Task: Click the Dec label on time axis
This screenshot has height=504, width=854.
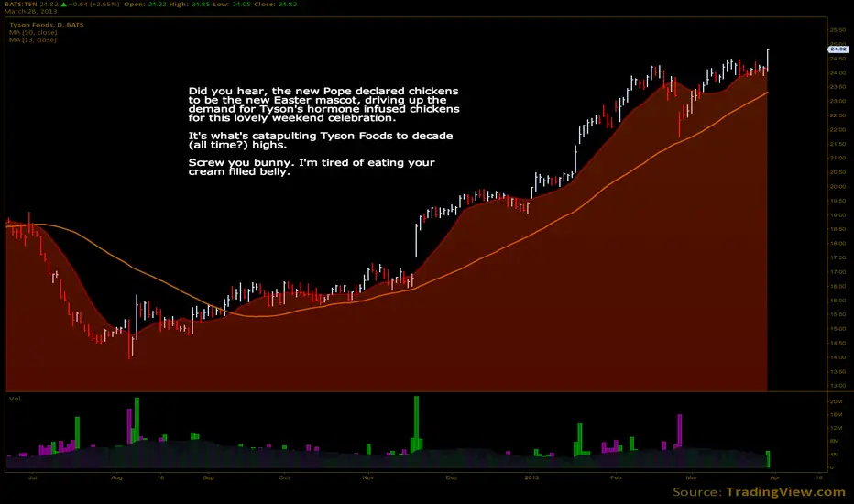Action: 452,477
